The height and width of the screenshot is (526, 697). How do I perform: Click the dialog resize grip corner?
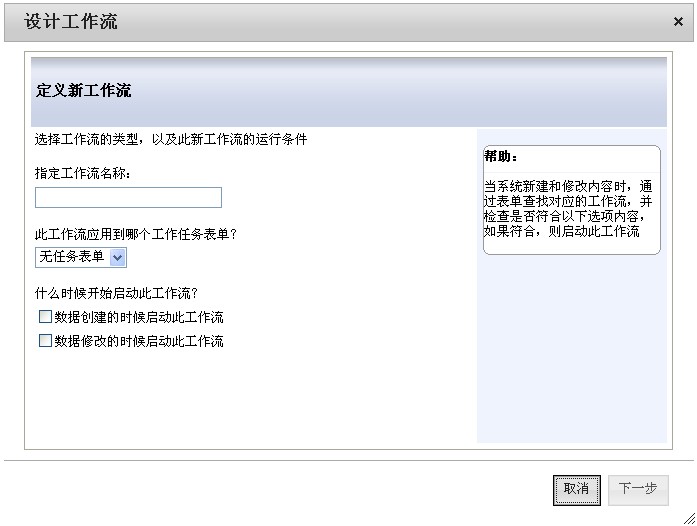coord(688,517)
